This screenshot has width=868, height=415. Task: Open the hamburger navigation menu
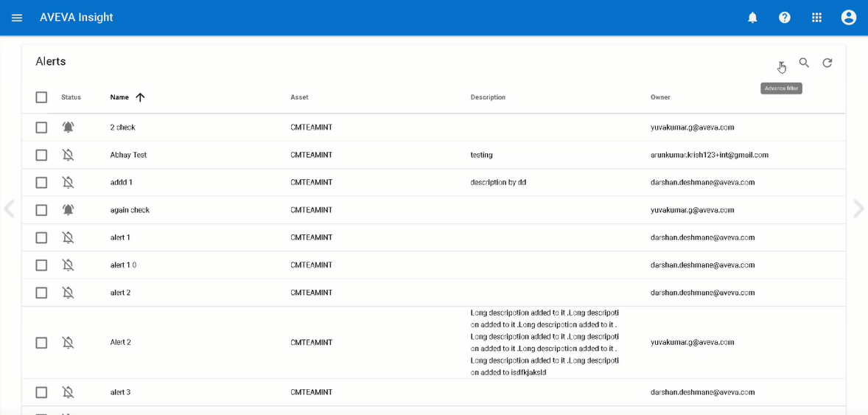[x=17, y=18]
